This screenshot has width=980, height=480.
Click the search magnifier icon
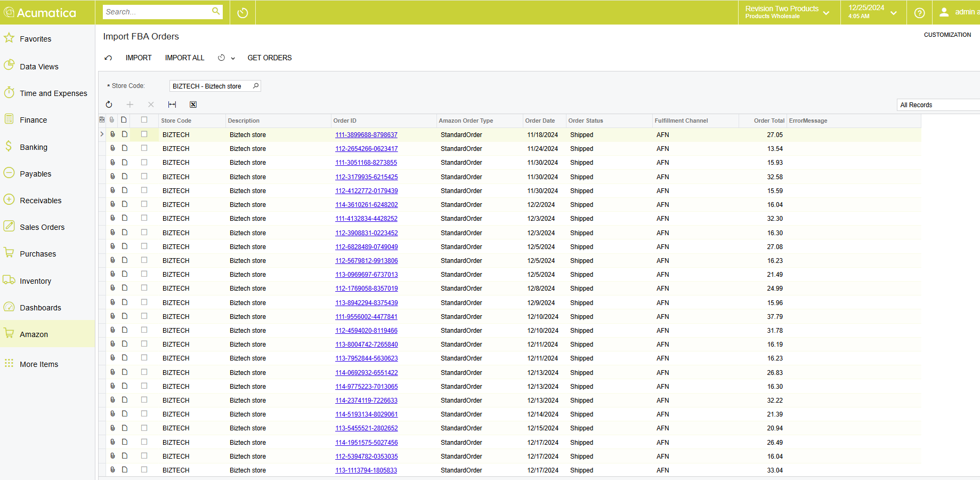[216, 11]
